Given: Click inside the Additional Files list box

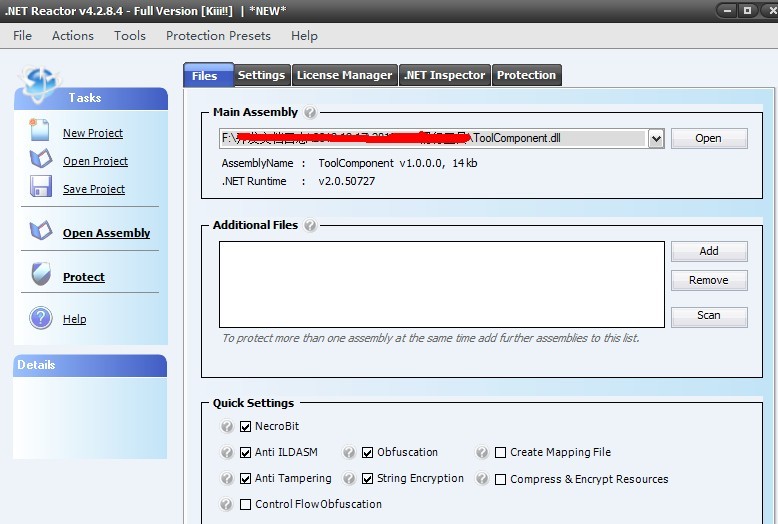Looking at the screenshot, I should (x=442, y=284).
